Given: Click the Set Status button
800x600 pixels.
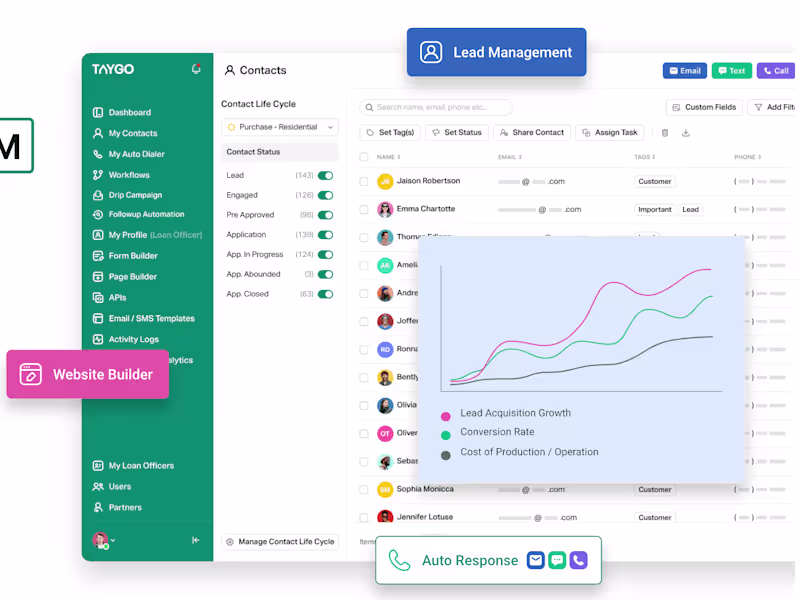Looking at the screenshot, I should coord(457,133).
